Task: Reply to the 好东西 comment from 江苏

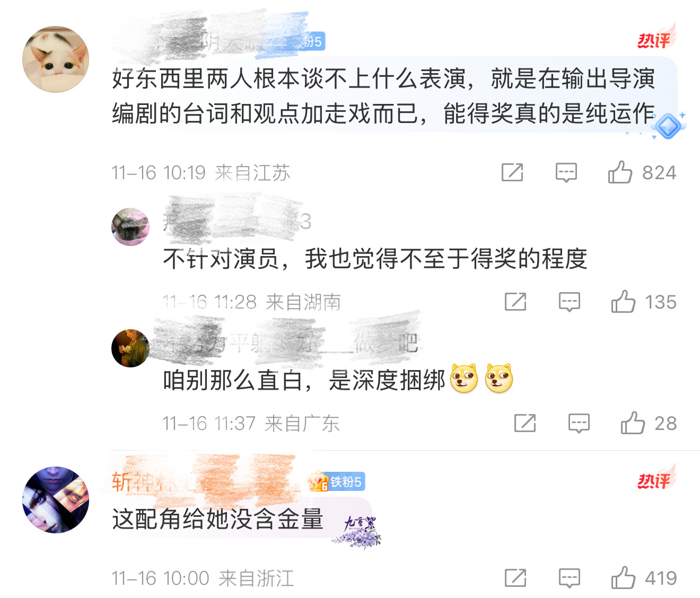Action: click(566, 173)
